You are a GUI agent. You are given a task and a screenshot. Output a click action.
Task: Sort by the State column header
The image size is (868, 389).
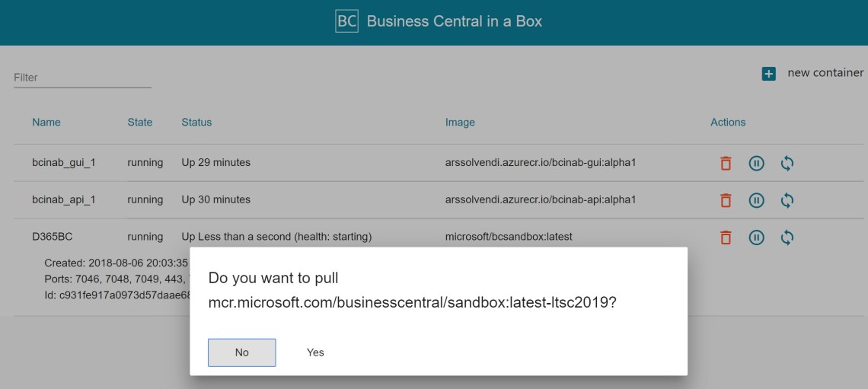point(140,123)
